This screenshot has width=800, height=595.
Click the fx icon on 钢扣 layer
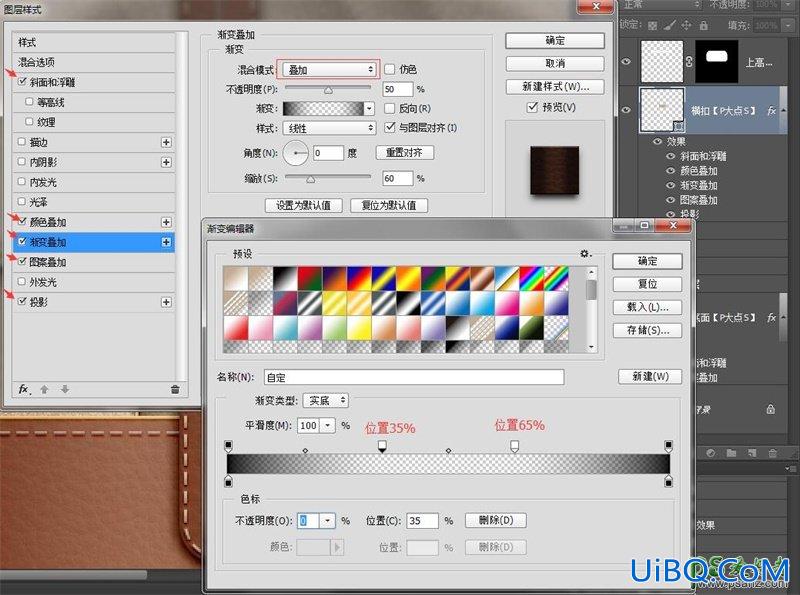tap(771, 110)
